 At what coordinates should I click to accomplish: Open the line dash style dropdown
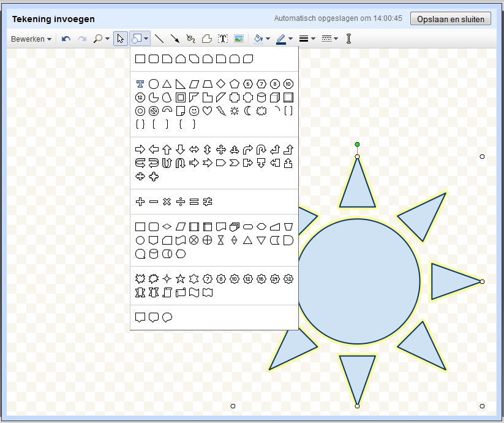329,39
